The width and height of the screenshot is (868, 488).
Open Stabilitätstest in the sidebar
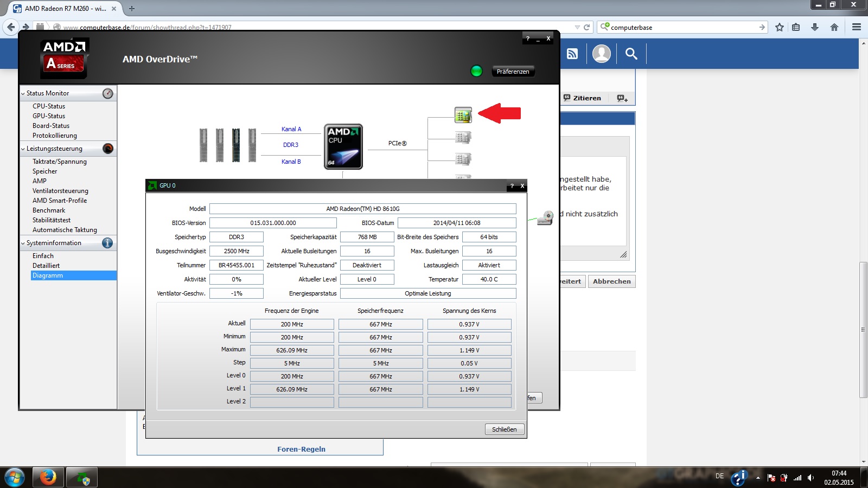52,220
